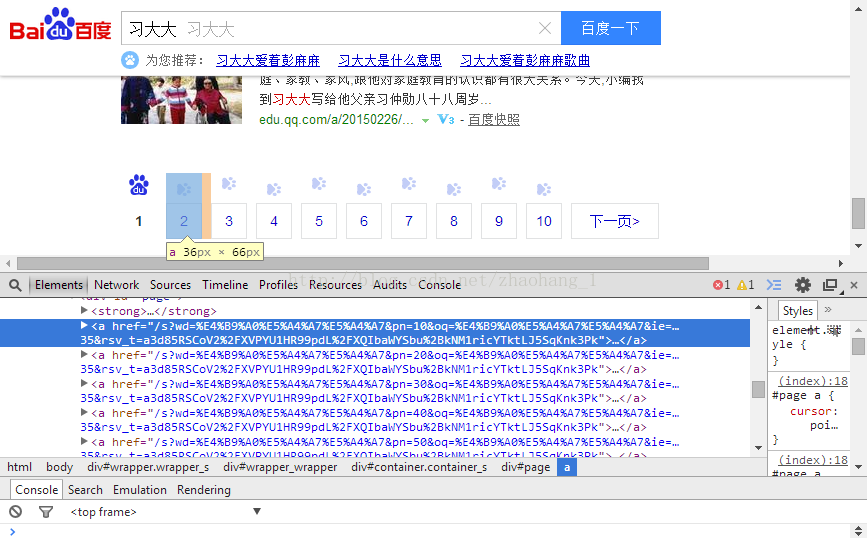Click the du paw icon above page 1
Screen dimensions: 867x538
point(139,185)
